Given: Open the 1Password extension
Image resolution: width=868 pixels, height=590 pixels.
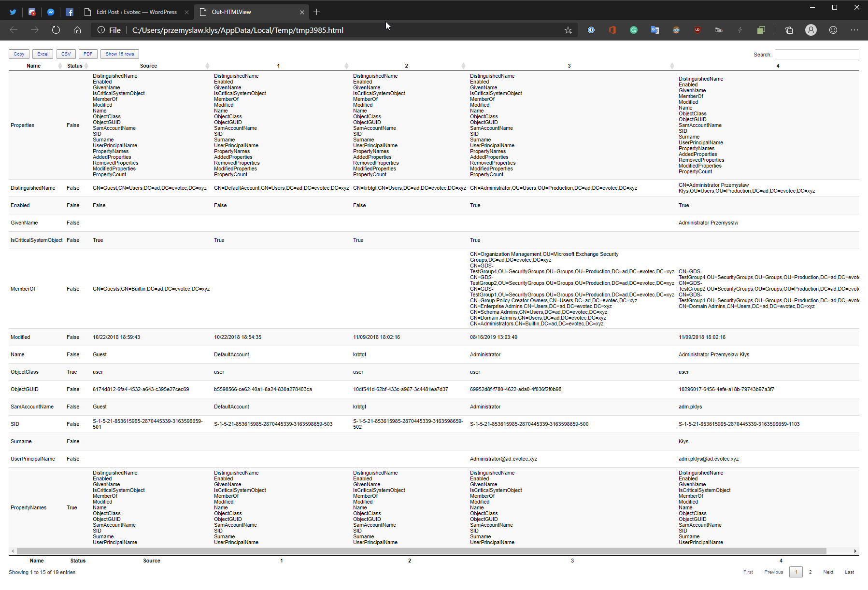Looking at the screenshot, I should tap(591, 30).
